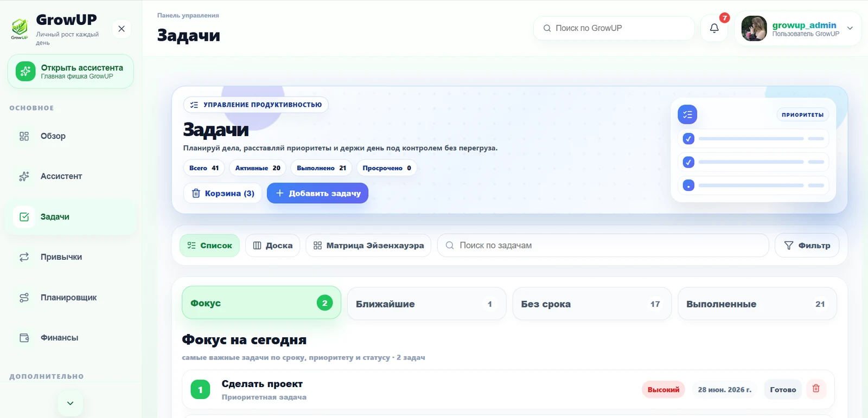Open the Фильтр button
This screenshot has height=418, width=868.
click(x=807, y=246)
